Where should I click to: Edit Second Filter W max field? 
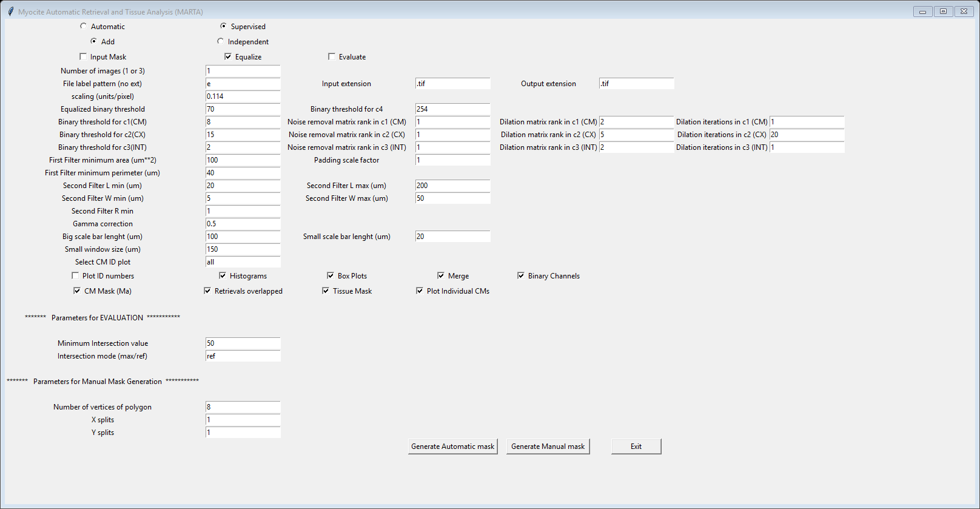[x=452, y=198]
